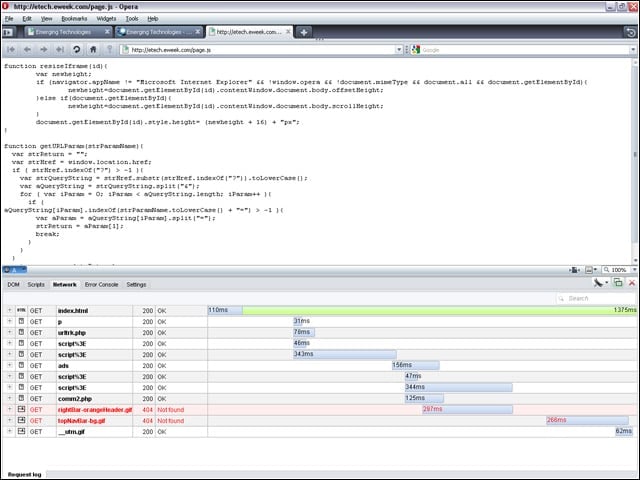The width and height of the screenshot is (640, 480).
Task: Close the second Emerging Technologies tab
Action: coord(198,31)
